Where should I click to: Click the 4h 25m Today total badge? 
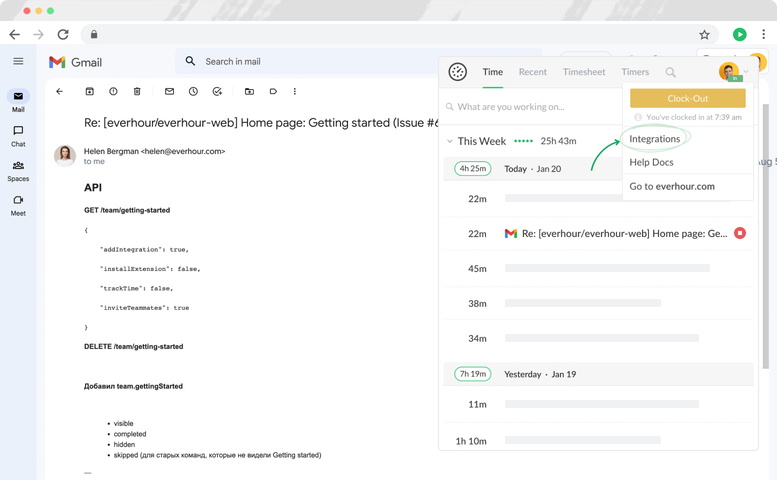click(473, 168)
